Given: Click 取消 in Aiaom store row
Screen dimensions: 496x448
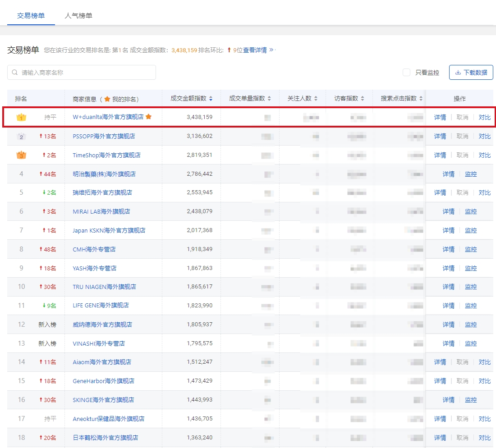Looking at the screenshot, I should (x=462, y=362).
